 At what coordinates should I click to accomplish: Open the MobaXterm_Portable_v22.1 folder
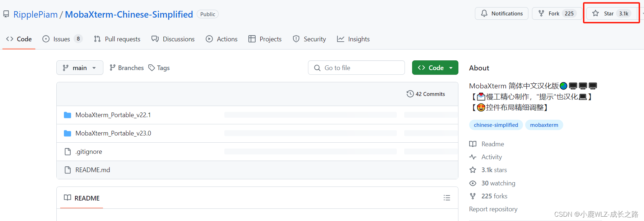(113, 115)
